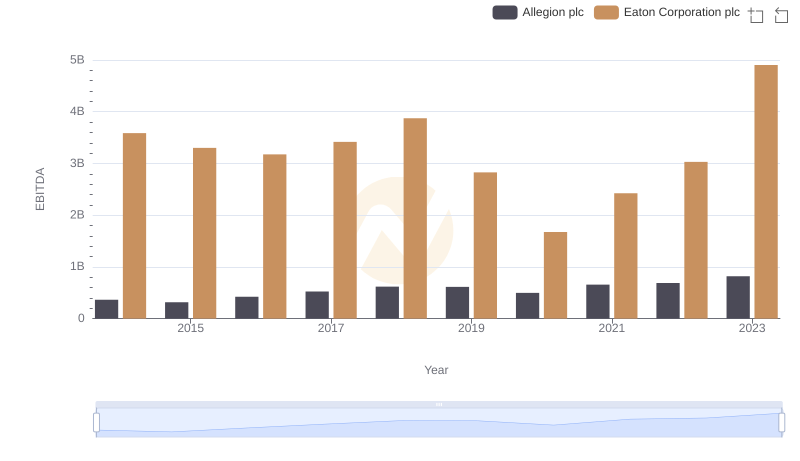Hide the Allegion plc series label
Screen dimensions: 800x461
coord(553,12)
